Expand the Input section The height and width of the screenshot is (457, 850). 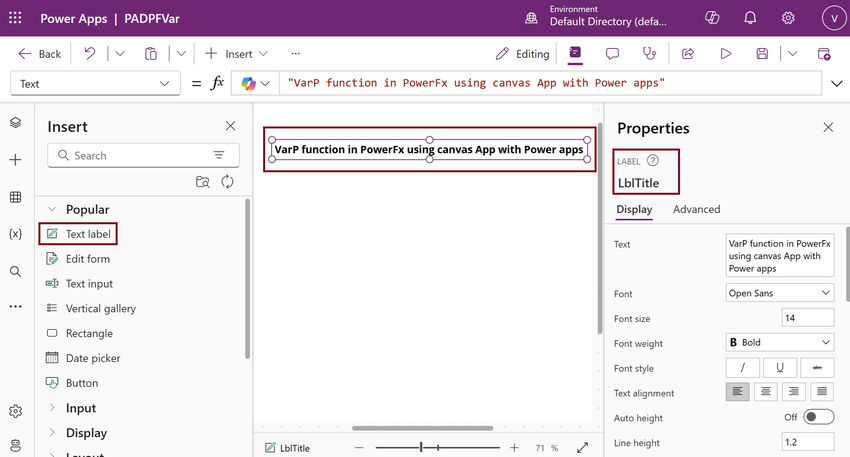(52, 407)
